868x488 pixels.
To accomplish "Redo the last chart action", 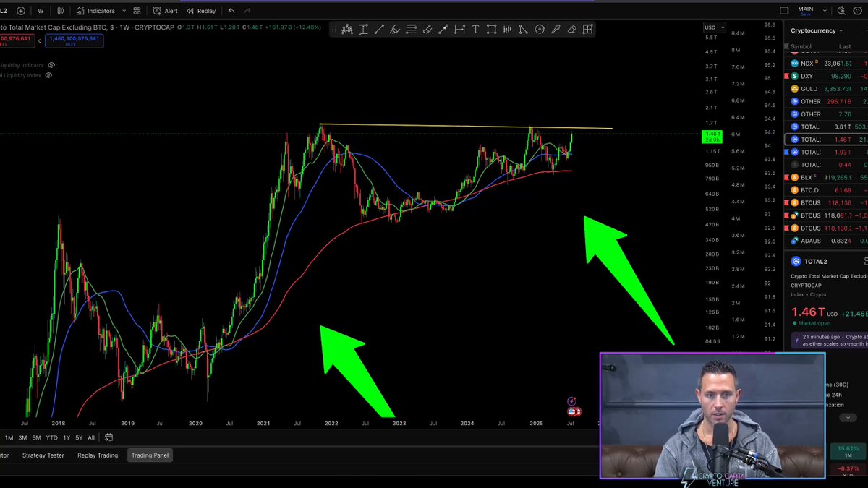I will pyautogui.click(x=248, y=11).
